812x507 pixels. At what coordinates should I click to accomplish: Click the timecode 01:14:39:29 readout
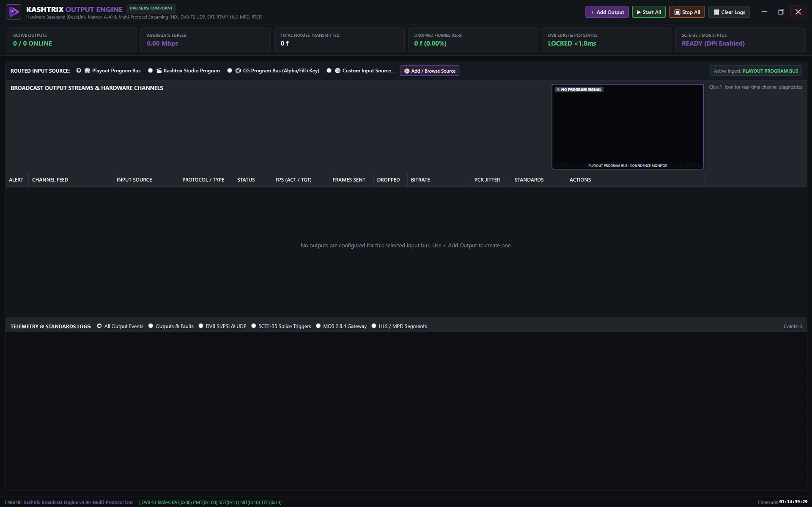793,502
